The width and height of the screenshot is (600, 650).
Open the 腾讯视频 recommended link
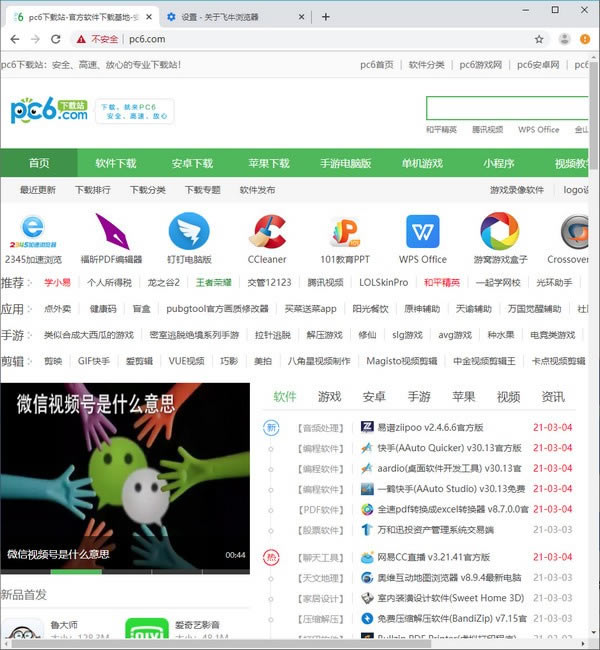[326, 282]
